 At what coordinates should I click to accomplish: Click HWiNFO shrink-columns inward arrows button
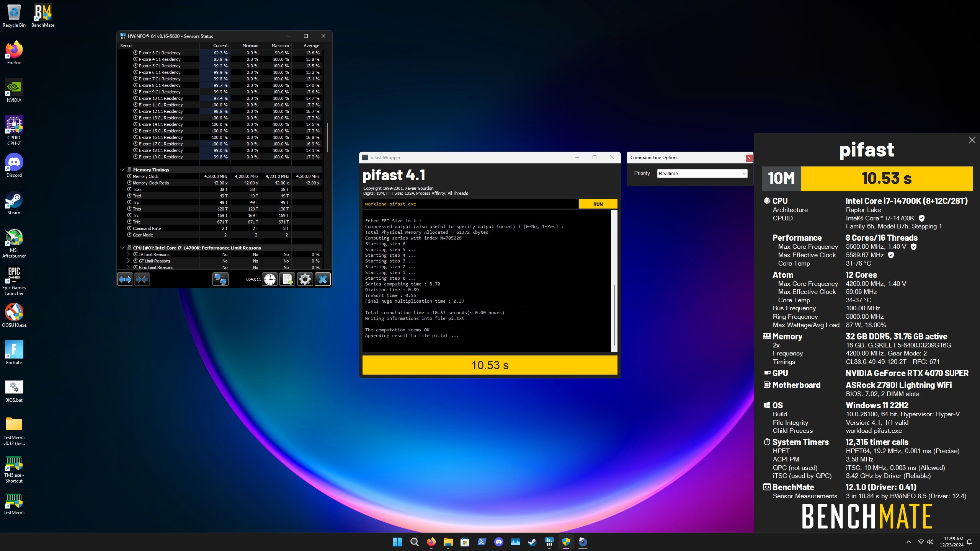coord(142,279)
